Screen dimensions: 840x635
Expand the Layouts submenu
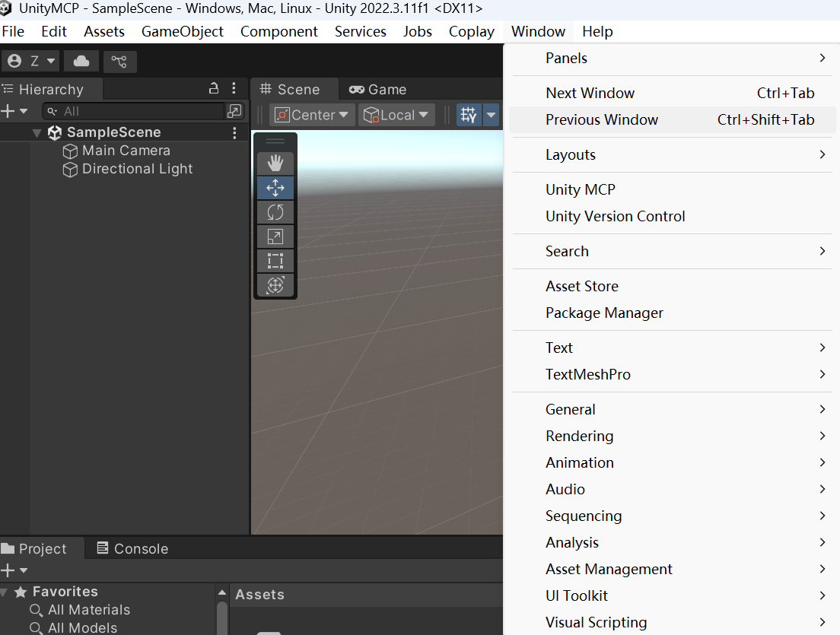672,154
